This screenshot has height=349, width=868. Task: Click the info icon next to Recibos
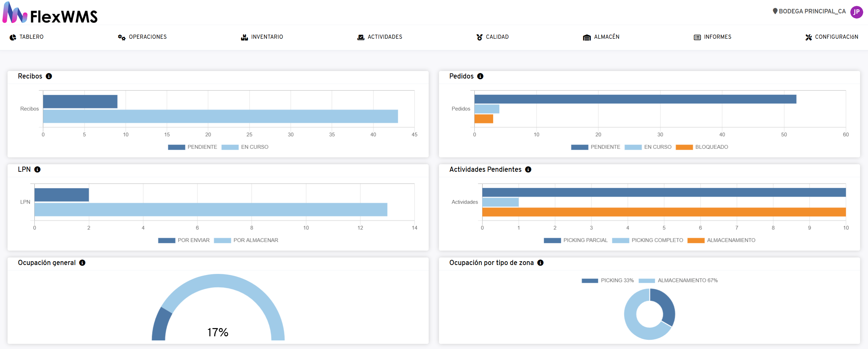coord(49,76)
